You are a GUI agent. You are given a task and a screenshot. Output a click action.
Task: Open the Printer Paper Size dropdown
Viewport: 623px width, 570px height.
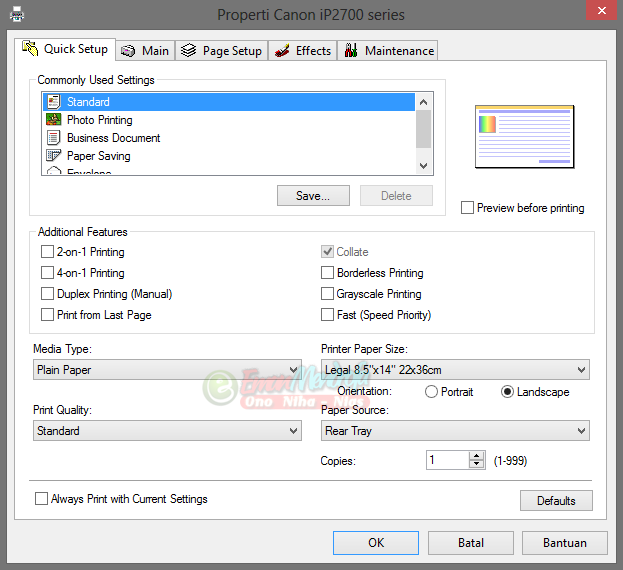[455, 370]
